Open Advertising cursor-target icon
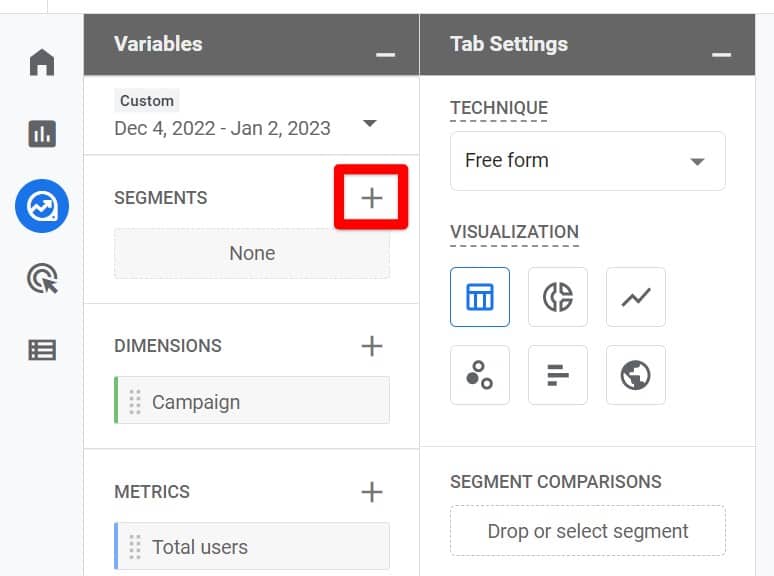 coord(42,278)
